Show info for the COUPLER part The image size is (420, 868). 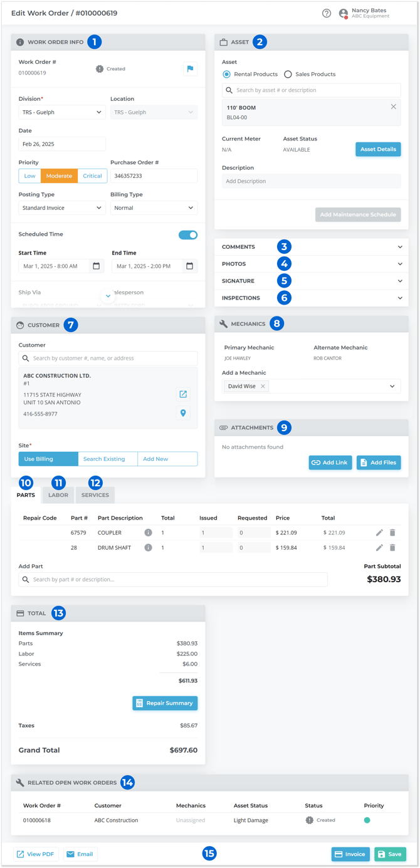148,533
